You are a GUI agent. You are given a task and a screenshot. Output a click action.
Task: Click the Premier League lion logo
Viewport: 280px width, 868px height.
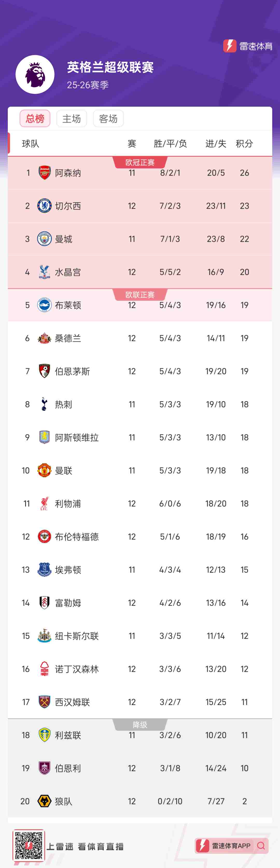click(35, 74)
